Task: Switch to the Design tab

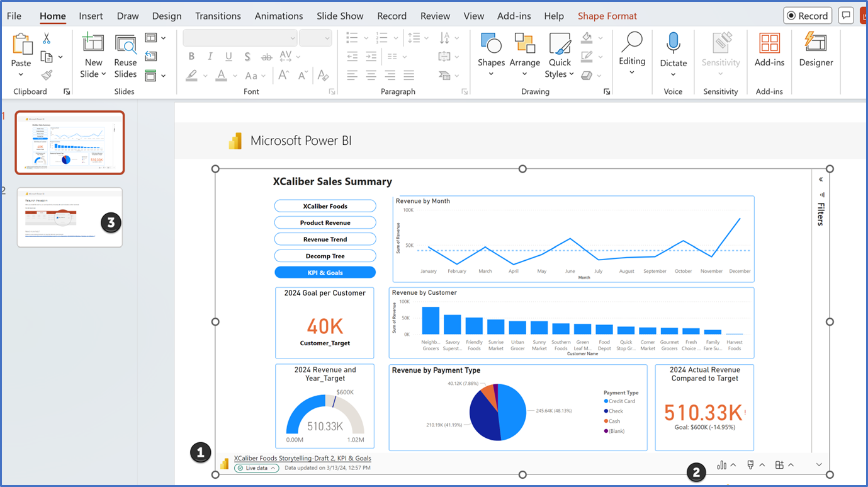Action: click(167, 16)
